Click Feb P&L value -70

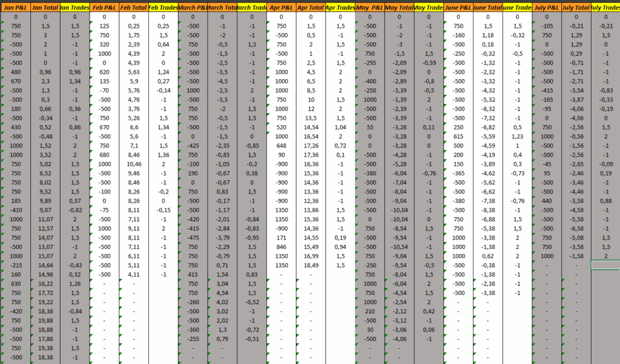(x=104, y=91)
